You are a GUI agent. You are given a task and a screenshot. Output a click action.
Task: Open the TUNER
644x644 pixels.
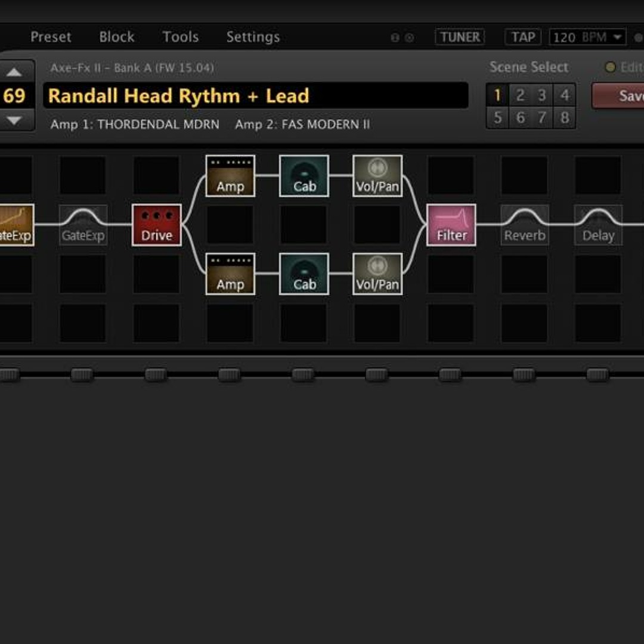tap(460, 37)
